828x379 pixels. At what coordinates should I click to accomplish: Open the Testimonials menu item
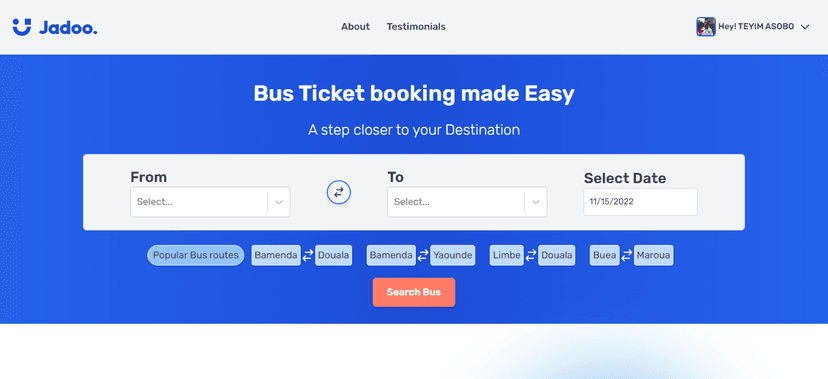pyautogui.click(x=416, y=26)
